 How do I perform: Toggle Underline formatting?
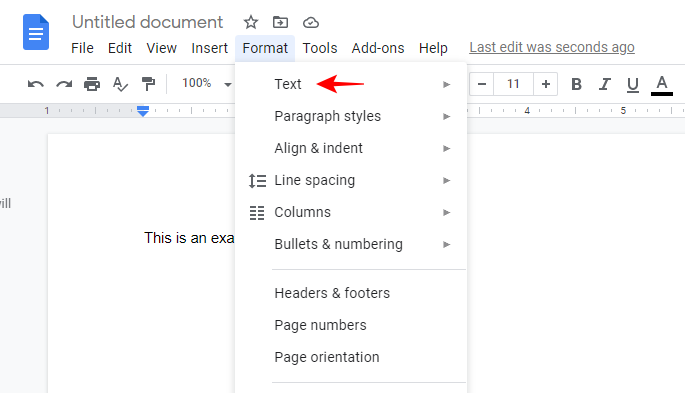pyautogui.click(x=633, y=85)
